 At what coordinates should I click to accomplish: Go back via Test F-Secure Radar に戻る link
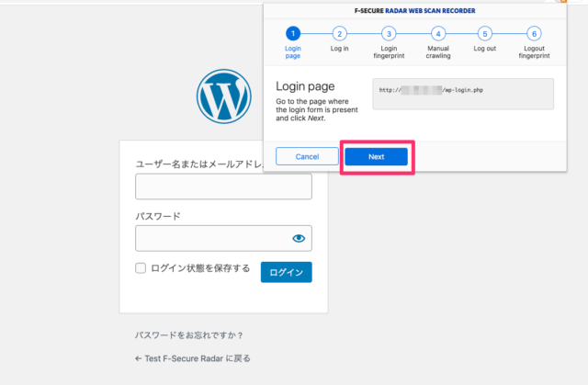coord(192,358)
